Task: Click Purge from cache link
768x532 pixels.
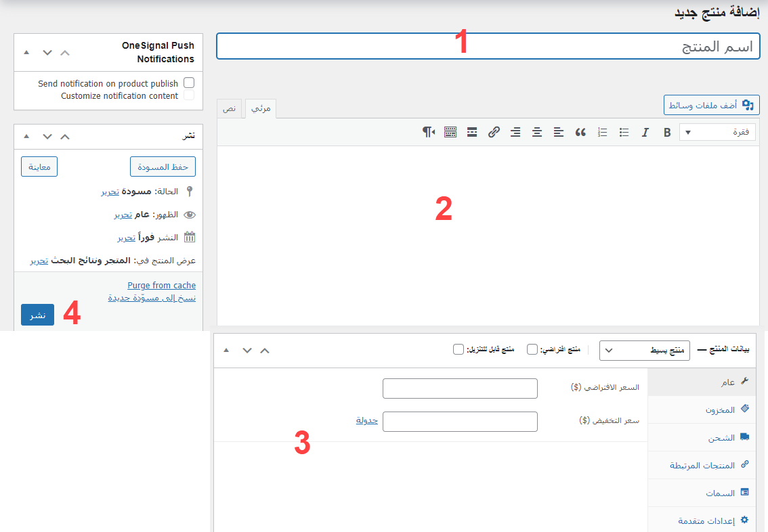Action: tap(162, 286)
